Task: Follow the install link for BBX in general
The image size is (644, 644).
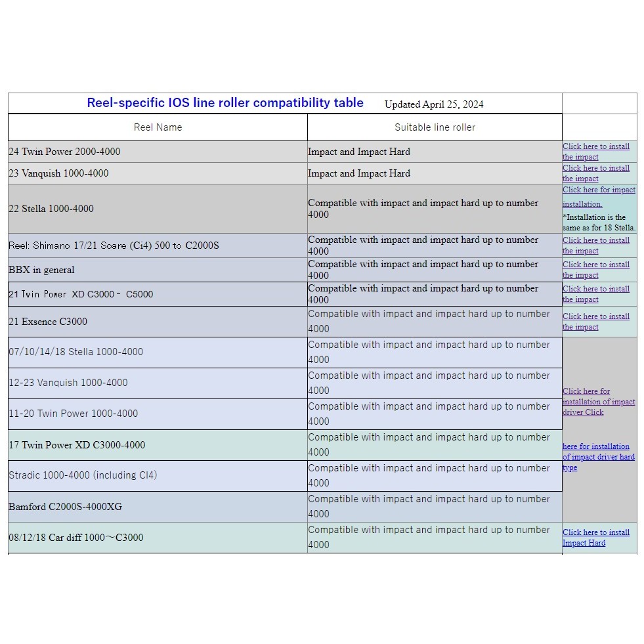Action: [595, 270]
